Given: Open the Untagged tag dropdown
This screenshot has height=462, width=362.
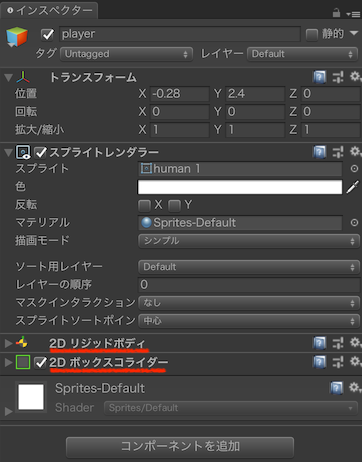Looking at the screenshot, I should click(126, 54).
